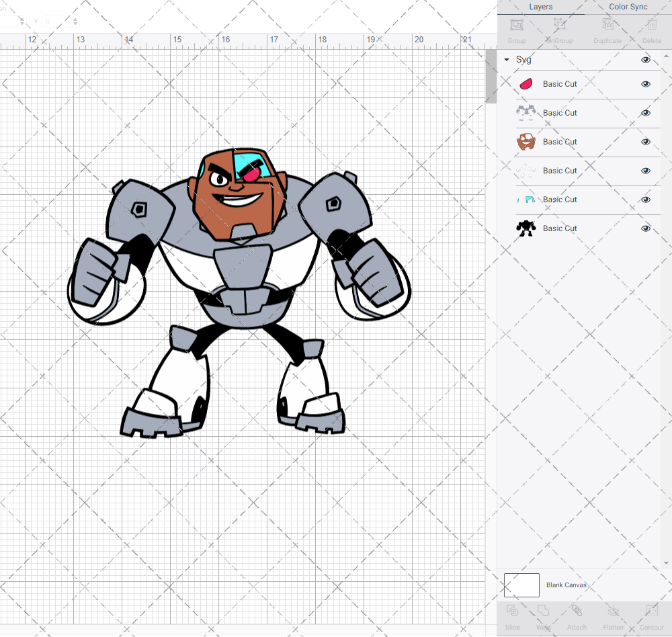
Task: Click the canvas vertical scrollbar thumb
Action: [491, 77]
